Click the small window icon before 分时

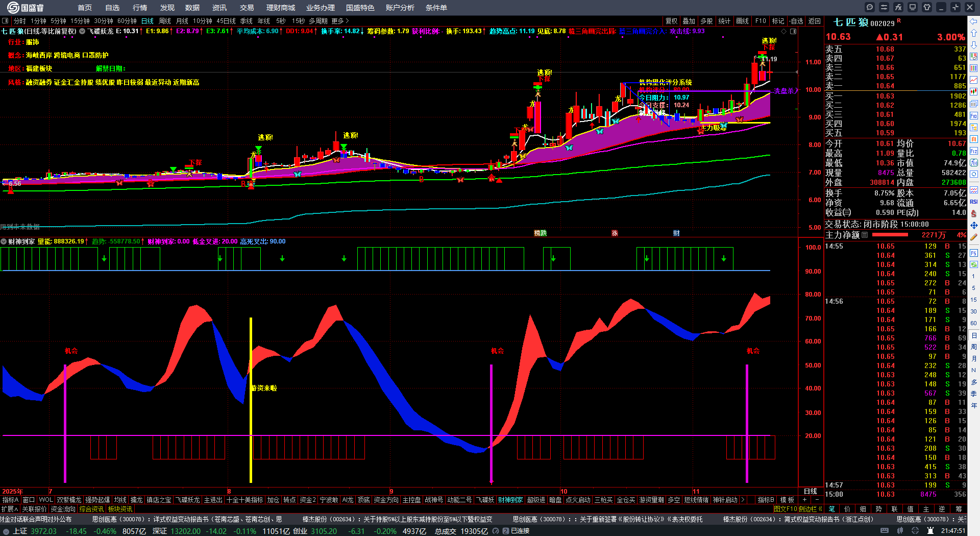5,21
